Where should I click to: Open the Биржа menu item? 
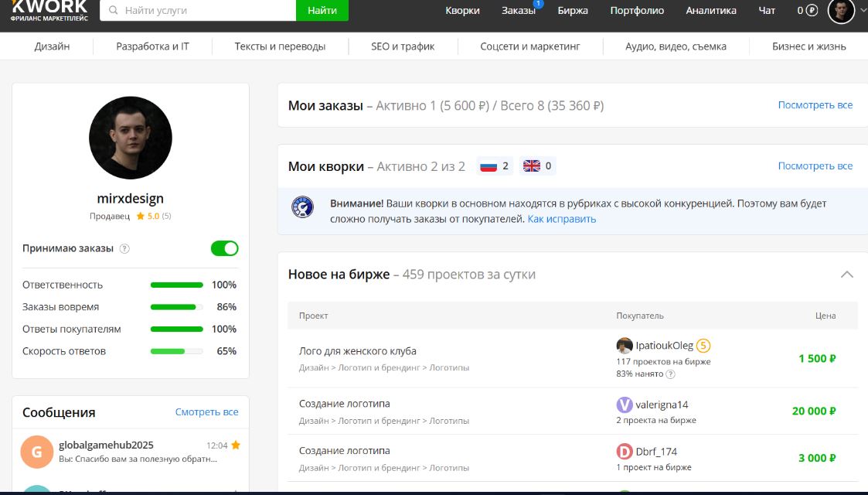(572, 11)
